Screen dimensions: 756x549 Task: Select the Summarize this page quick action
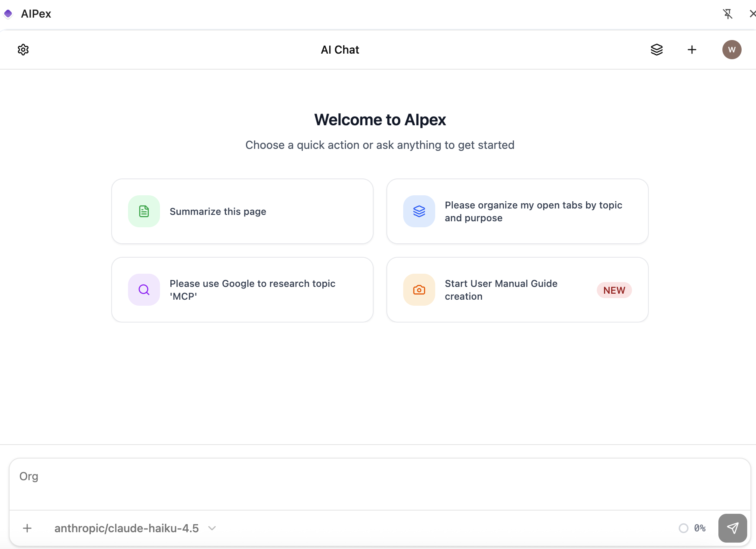pyautogui.click(x=242, y=211)
